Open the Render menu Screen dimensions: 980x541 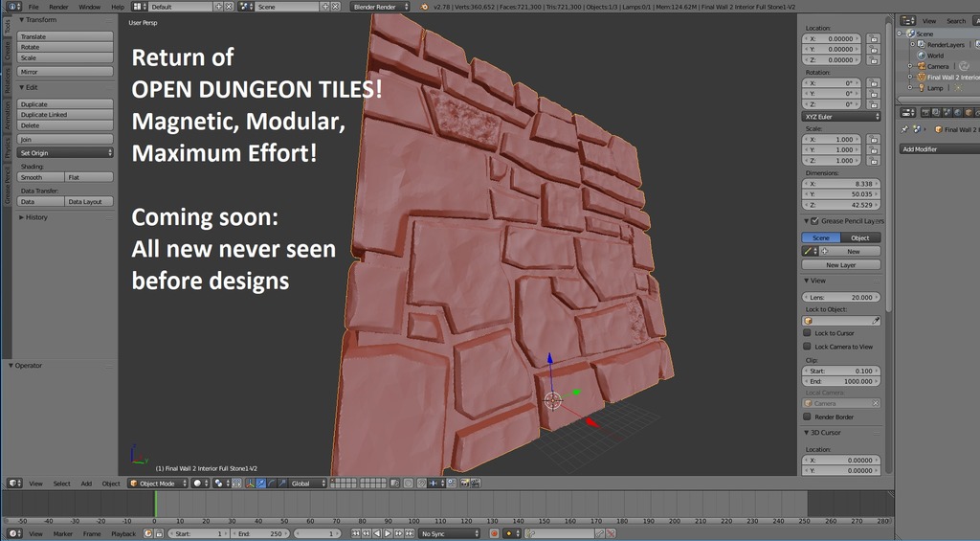pos(58,7)
